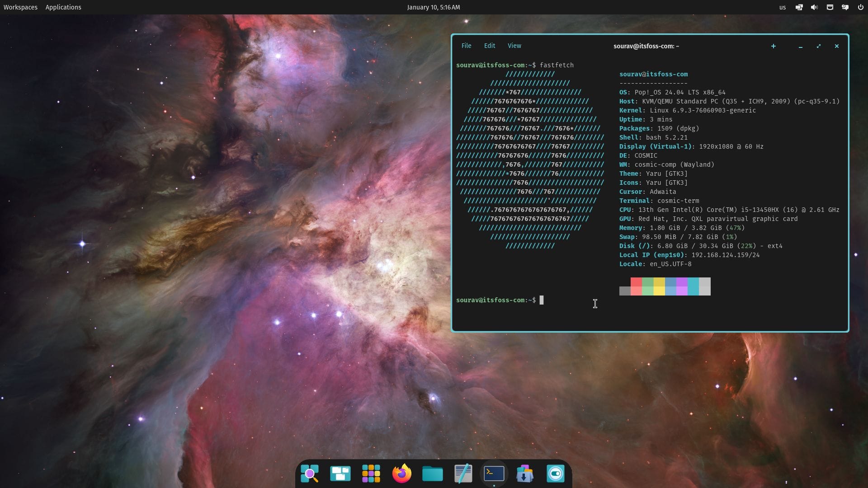
Task: Open the search launcher icon in the dock
Action: coord(309,474)
